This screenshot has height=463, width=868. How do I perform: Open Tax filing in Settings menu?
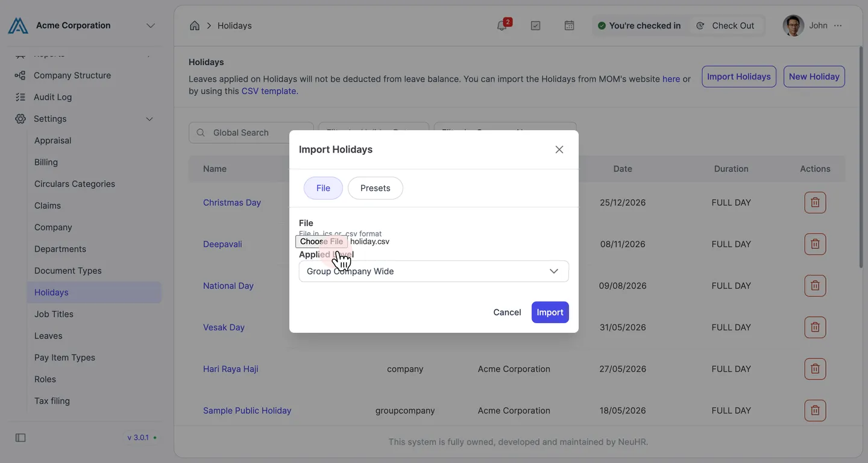(x=94, y=401)
